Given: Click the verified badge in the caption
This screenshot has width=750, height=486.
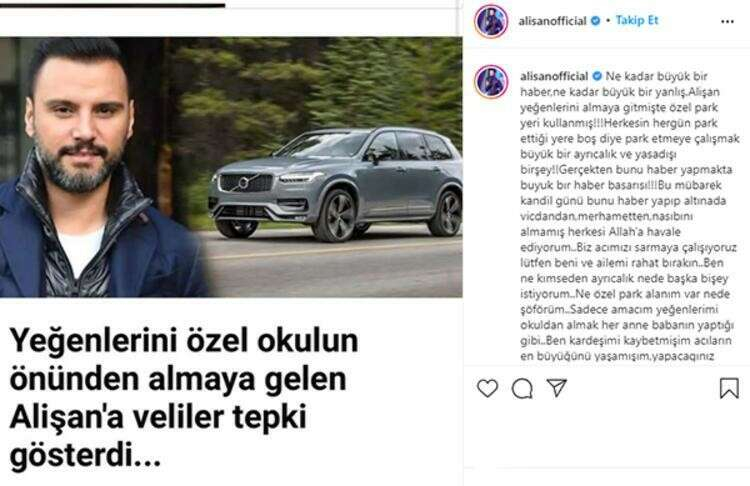Looking at the screenshot, I should click(x=597, y=77).
